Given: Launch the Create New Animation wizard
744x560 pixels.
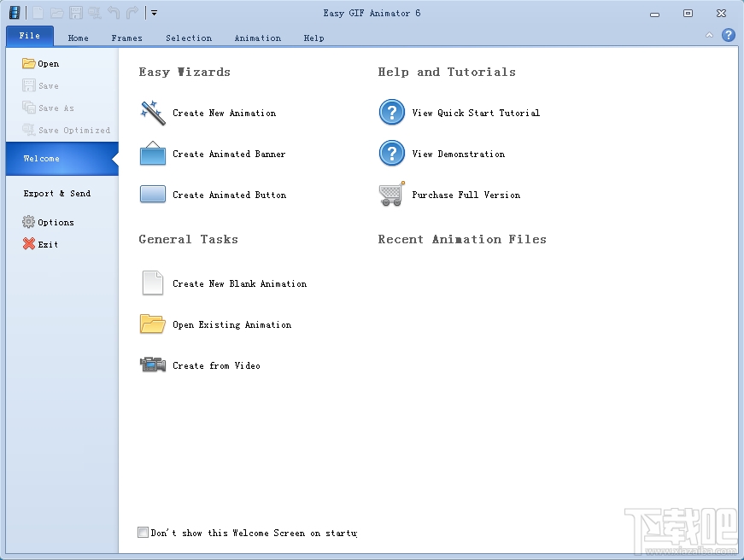Looking at the screenshot, I should pyautogui.click(x=224, y=113).
